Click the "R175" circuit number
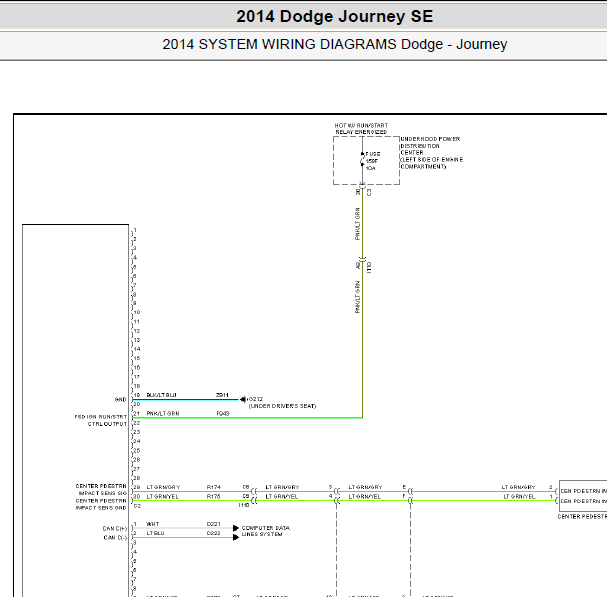 (214, 496)
